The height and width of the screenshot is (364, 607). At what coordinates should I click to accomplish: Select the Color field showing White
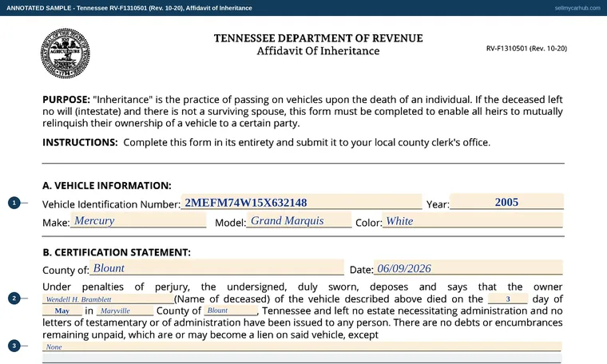(x=472, y=220)
